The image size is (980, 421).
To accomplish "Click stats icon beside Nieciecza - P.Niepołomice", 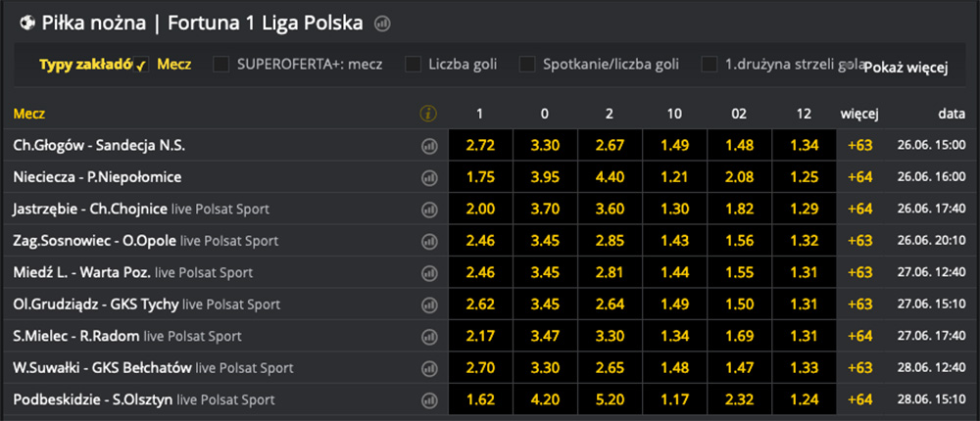I will click(428, 177).
